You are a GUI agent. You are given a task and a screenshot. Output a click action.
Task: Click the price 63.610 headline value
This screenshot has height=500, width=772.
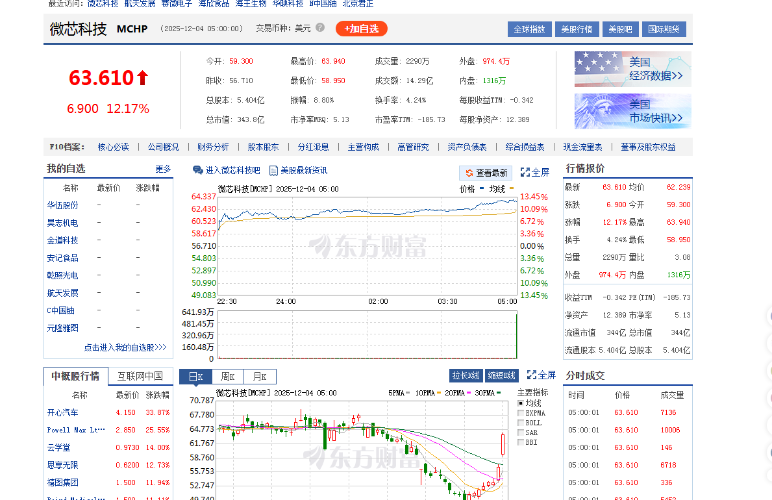coord(101,78)
